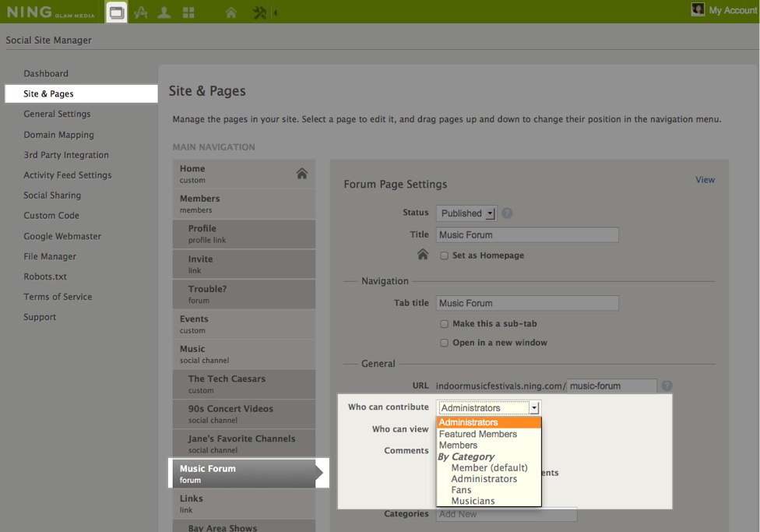This screenshot has width=760, height=532.
Task: Select the Invite link row
Action: [x=244, y=264]
